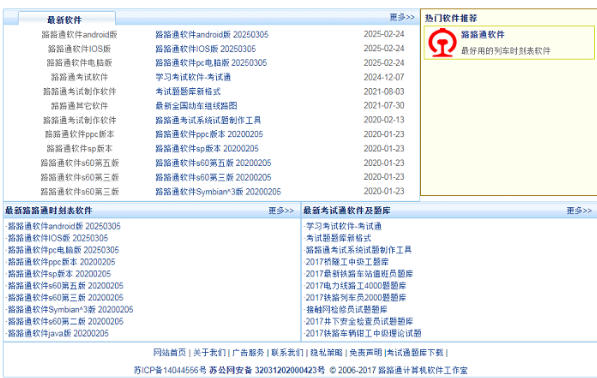Click the red railway logo icon
This screenshot has width=597, height=378.
[442, 42]
